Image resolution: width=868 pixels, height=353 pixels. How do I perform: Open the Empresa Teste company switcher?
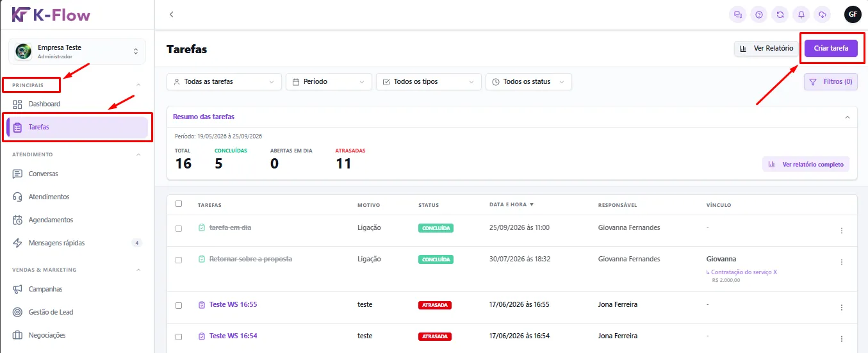pos(77,51)
